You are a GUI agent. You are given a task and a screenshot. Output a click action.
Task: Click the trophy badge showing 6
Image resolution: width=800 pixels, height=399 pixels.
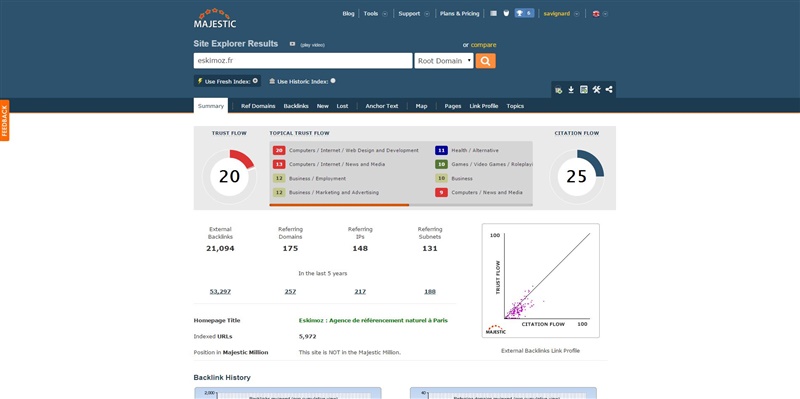[x=524, y=13]
